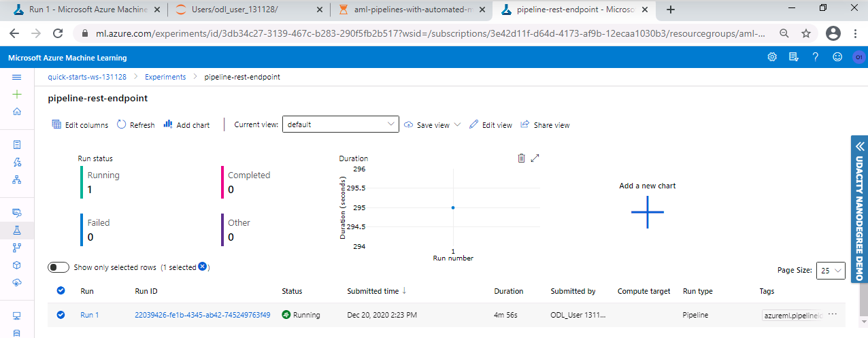The image size is (868, 338).
Task: Open the Chrome profile icon
Action: (x=833, y=33)
